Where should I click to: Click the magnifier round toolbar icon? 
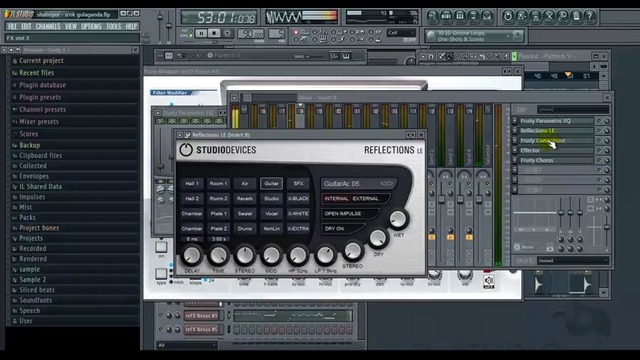(x=562, y=16)
